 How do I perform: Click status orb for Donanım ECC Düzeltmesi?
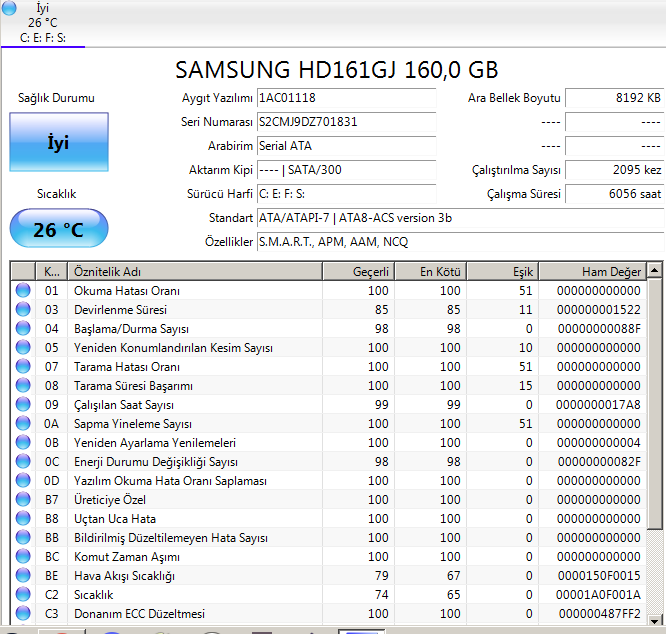pos(23,614)
